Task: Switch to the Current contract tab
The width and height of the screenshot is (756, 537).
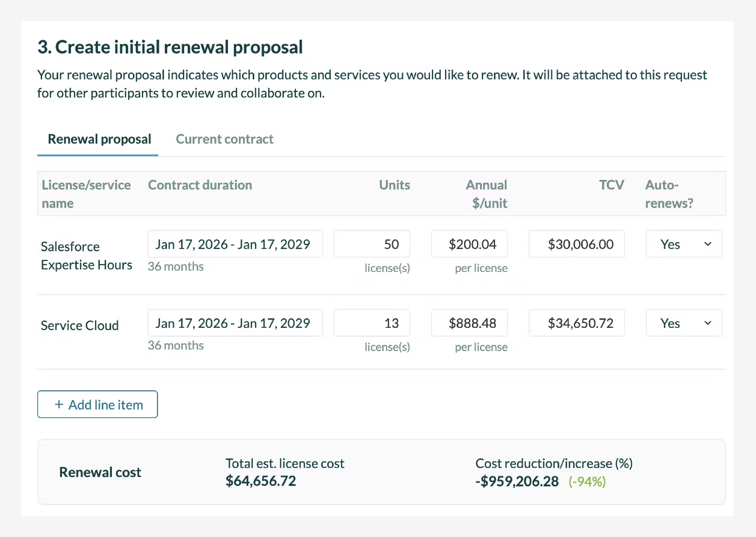Action: (224, 139)
